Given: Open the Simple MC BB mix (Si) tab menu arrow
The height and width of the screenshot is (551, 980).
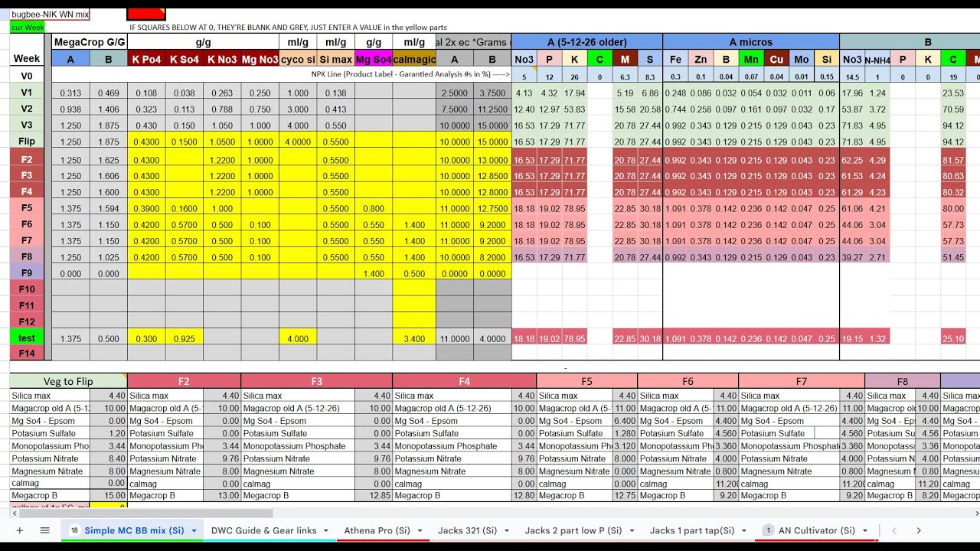Looking at the screenshot, I should click(194, 530).
